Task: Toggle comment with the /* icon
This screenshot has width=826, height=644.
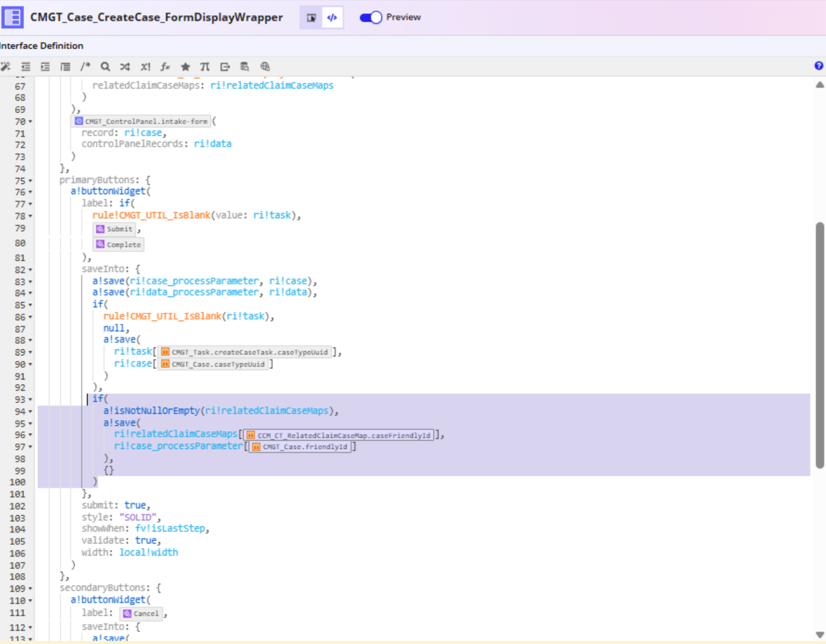Action: pos(85,67)
